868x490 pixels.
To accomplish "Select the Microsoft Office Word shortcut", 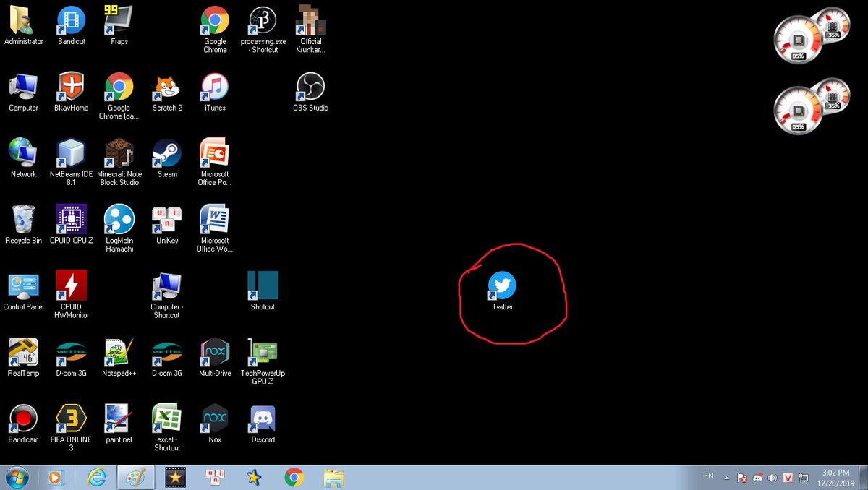I will pos(215,228).
